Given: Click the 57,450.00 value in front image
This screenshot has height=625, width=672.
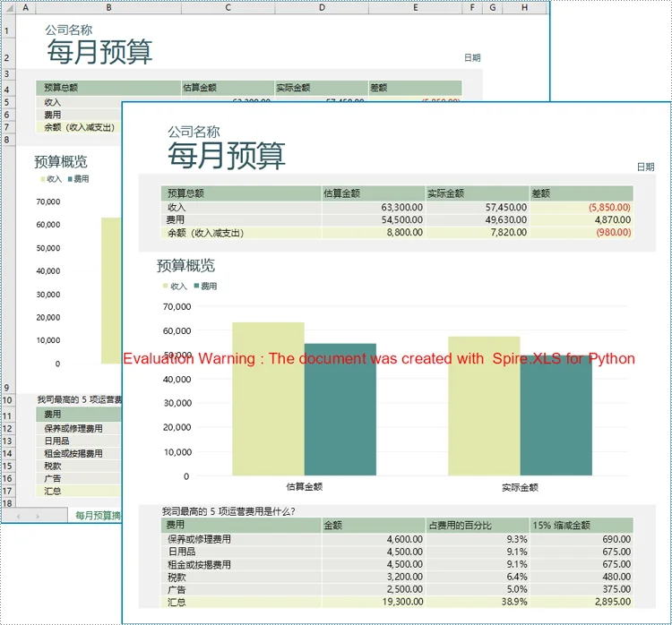Looking at the screenshot, I should click(505, 208).
